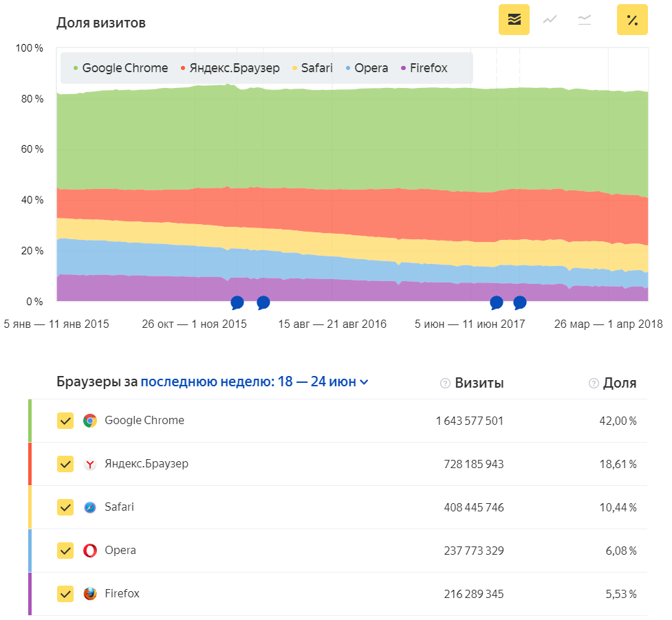
Task: Click the share value 42,00 %
Action: pos(618,421)
